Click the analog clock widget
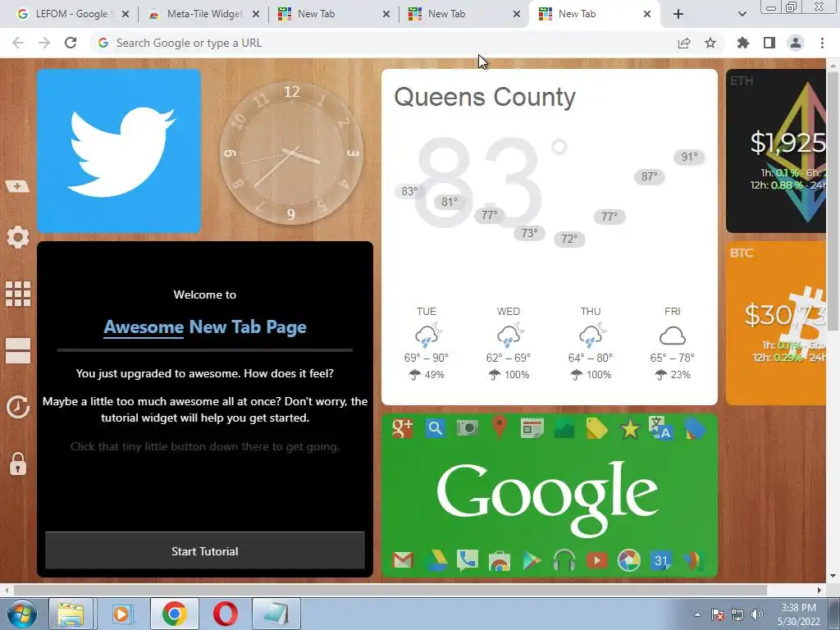Screen dimensions: 840x630 pyautogui.click(x=291, y=152)
